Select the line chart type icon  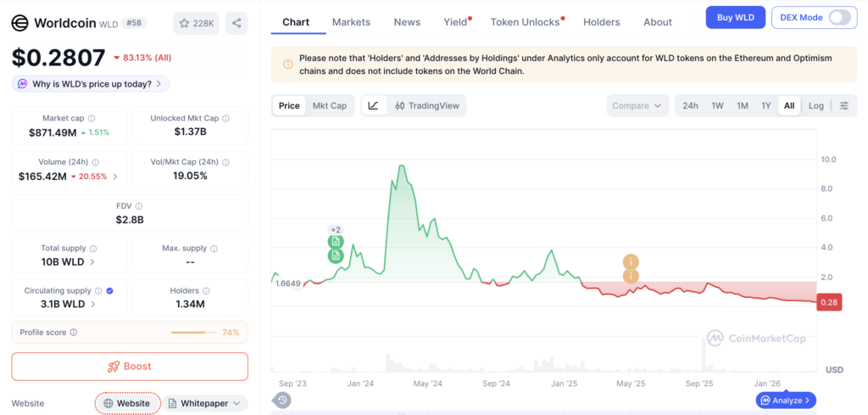[374, 106]
